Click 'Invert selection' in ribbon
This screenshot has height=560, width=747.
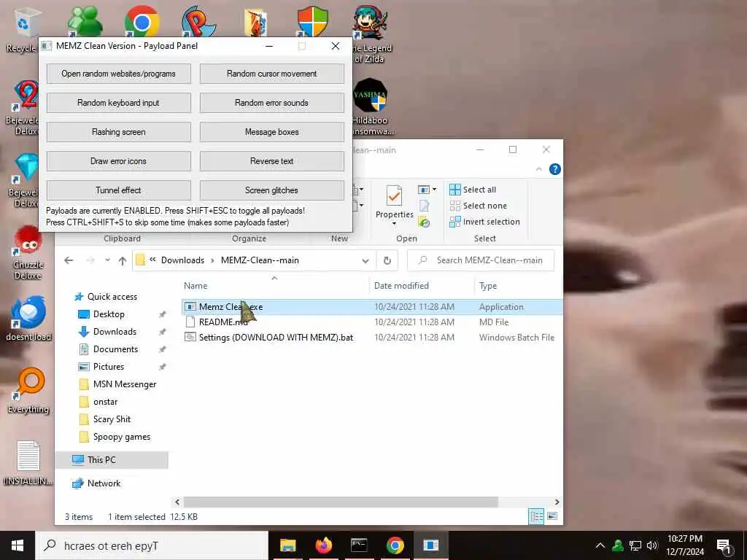click(x=484, y=222)
